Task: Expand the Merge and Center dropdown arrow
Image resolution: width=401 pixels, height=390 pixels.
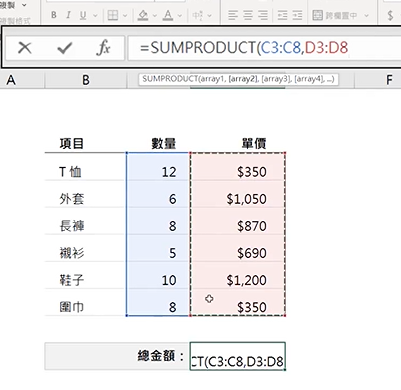Action: [366, 15]
